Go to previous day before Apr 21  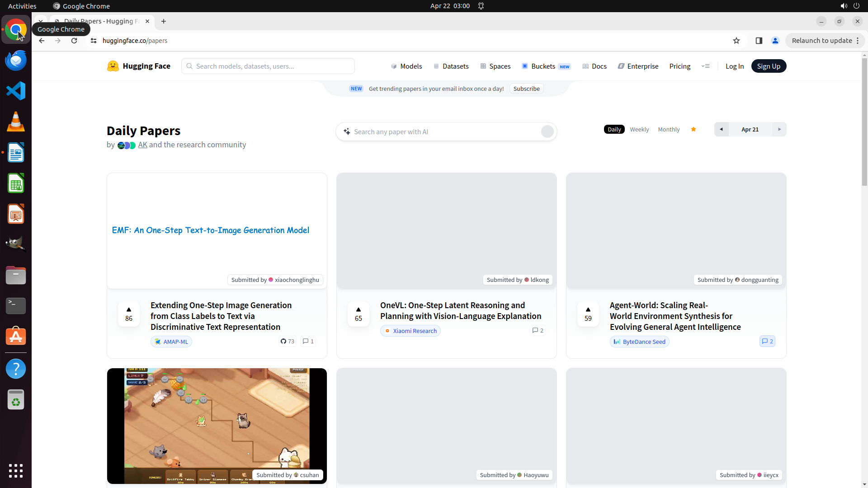[x=721, y=129]
